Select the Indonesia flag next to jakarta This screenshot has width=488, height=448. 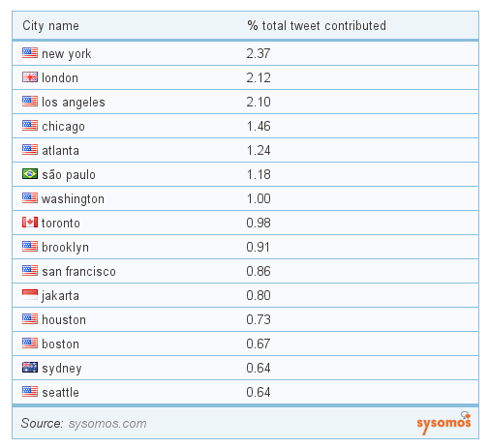click(x=30, y=294)
